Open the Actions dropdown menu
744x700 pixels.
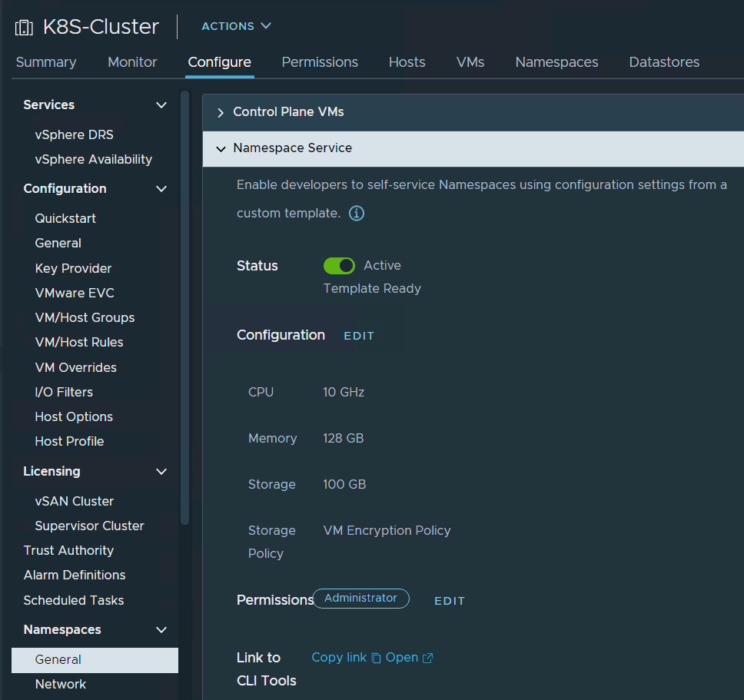[x=236, y=26]
